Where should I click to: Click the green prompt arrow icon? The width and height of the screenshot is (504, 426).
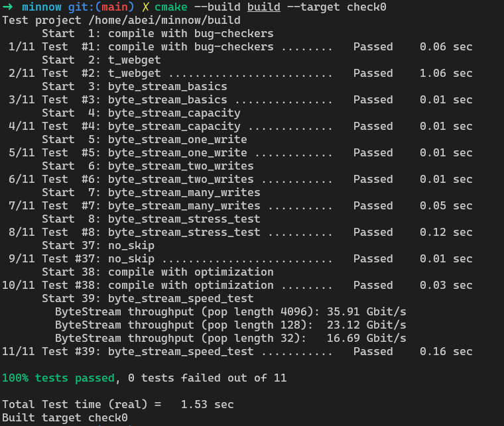[x=7, y=7]
